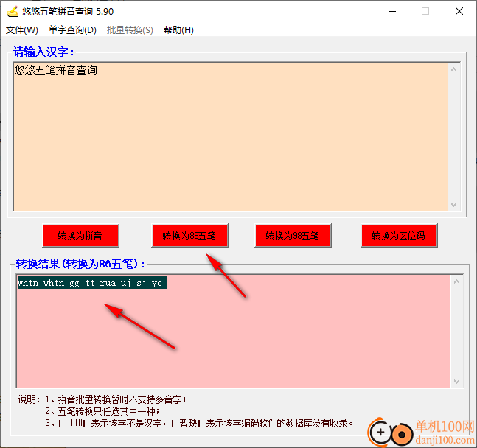Click the note 拼音批里转换暂时不支持多音字
This screenshot has height=448, width=477.
(122, 399)
